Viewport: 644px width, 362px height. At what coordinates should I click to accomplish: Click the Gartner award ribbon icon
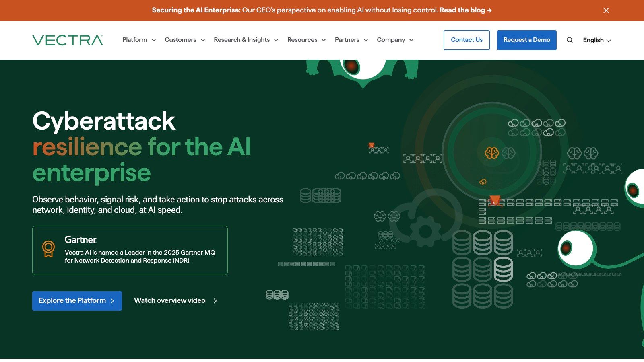(x=49, y=249)
